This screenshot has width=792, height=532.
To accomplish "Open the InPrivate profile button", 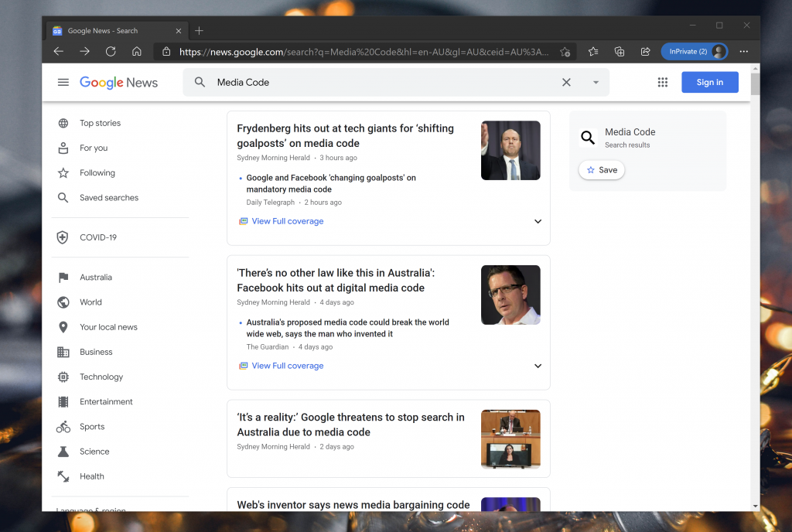I will point(695,52).
